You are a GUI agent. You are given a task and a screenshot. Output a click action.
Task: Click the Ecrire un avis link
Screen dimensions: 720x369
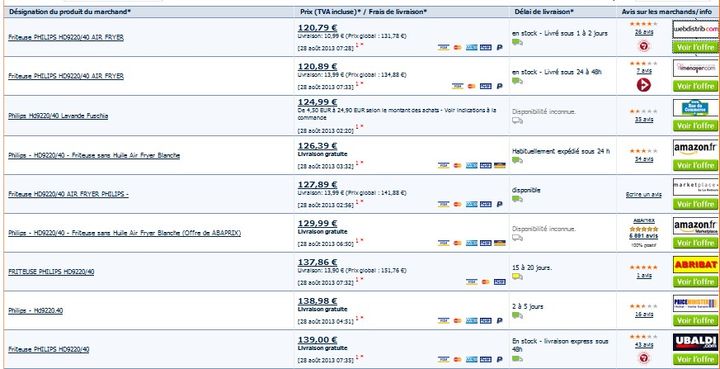click(x=644, y=195)
